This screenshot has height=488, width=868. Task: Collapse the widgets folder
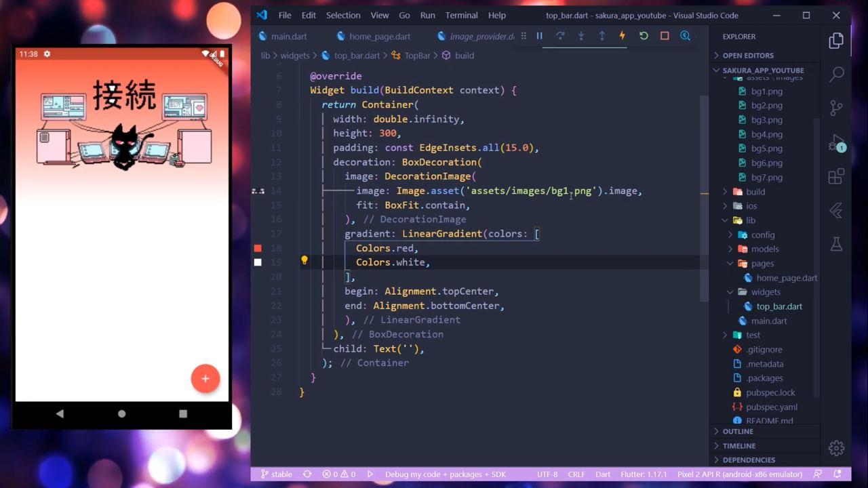pos(766,292)
